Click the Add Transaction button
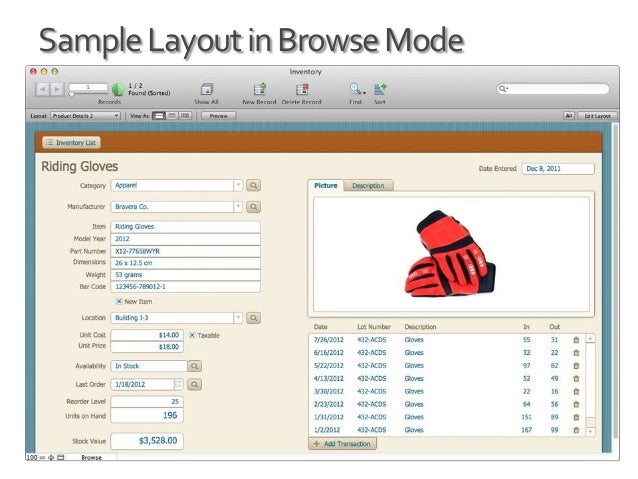 tap(343, 444)
